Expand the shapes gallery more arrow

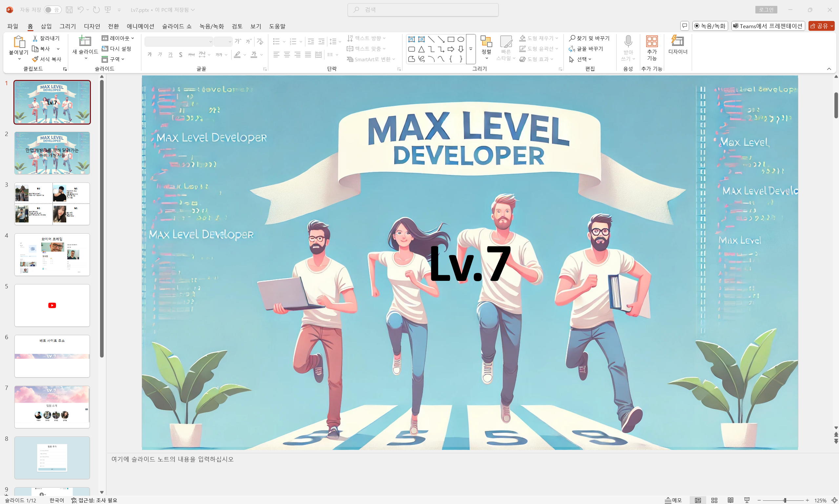coord(471,49)
